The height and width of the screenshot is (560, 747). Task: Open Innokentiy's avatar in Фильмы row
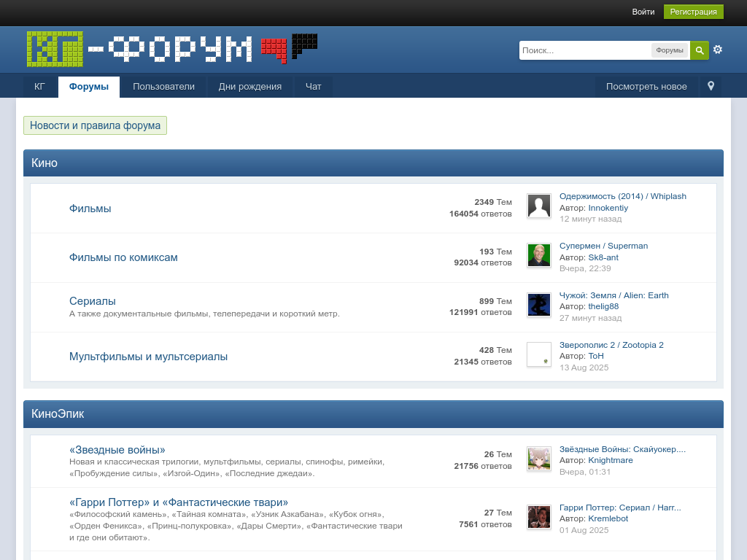539,206
